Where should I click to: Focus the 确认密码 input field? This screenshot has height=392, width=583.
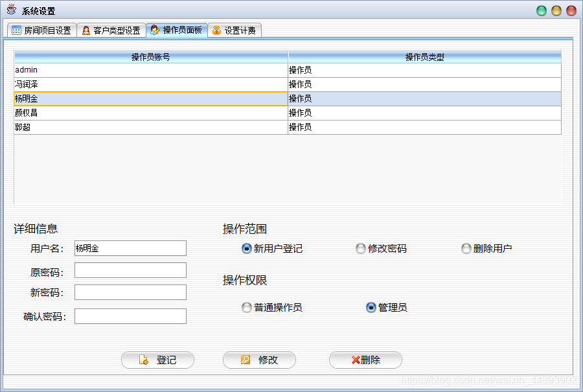point(130,316)
